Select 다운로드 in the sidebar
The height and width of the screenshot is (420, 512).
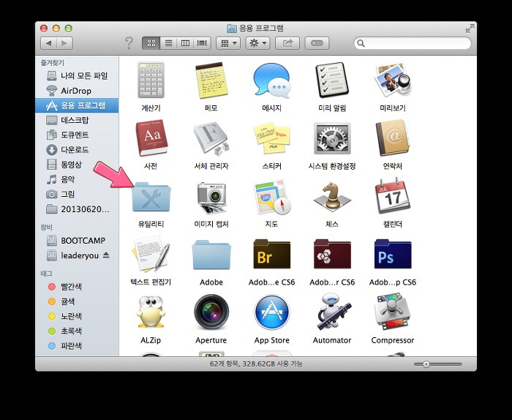[77, 149]
